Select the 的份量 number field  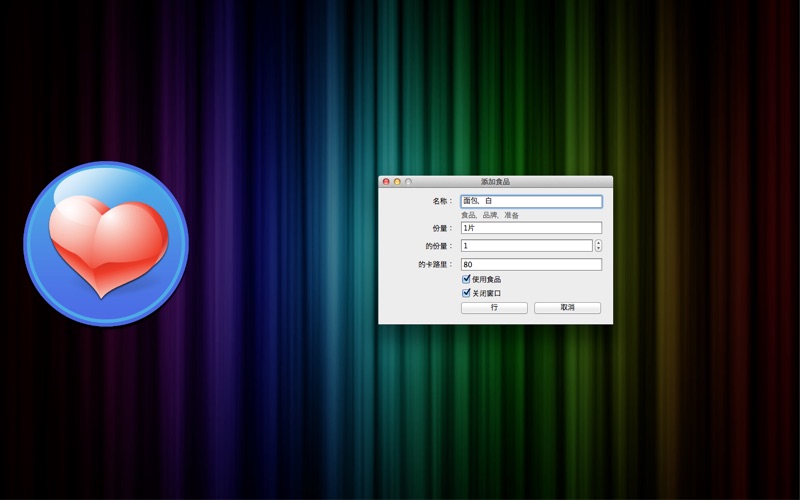[x=526, y=246]
